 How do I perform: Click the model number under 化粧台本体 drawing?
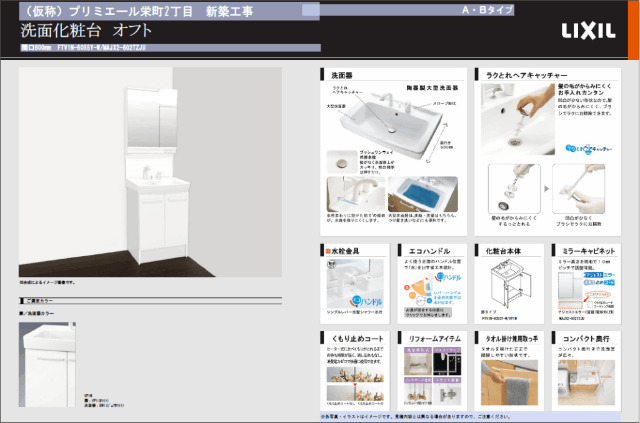pos(500,318)
